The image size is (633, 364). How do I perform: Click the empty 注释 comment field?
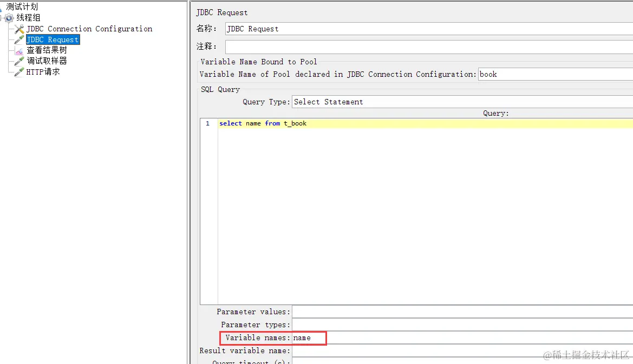(x=429, y=47)
